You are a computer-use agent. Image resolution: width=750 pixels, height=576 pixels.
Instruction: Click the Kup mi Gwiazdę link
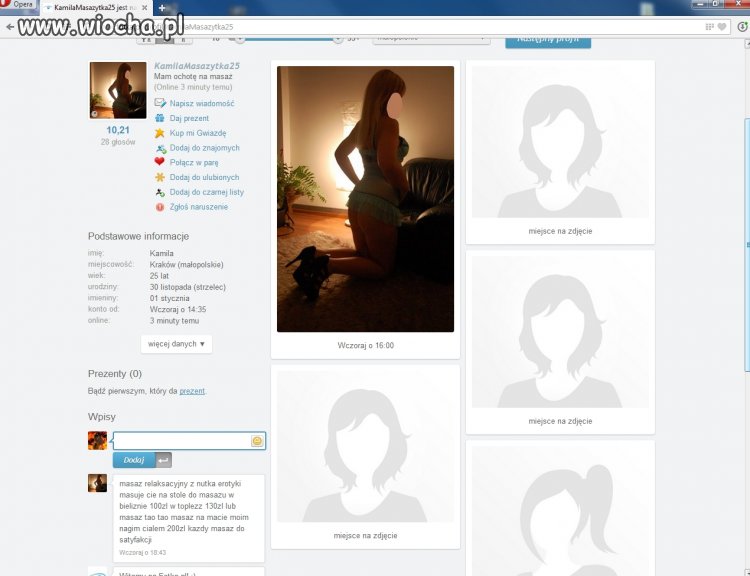[x=198, y=133]
